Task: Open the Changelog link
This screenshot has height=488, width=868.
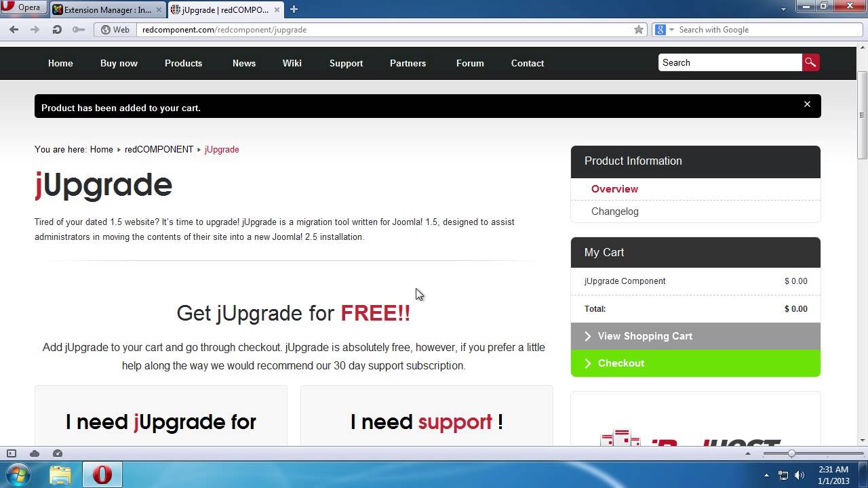Action: click(x=614, y=211)
